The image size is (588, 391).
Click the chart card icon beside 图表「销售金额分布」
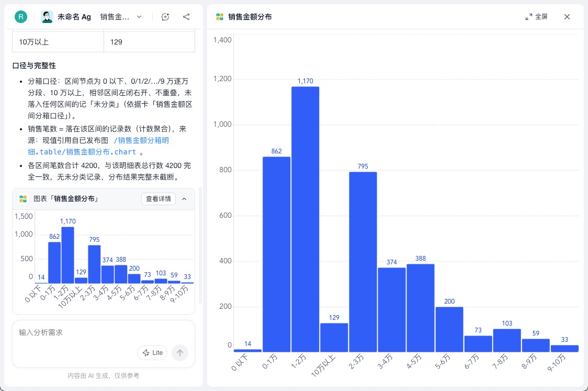pyautogui.click(x=23, y=199)
